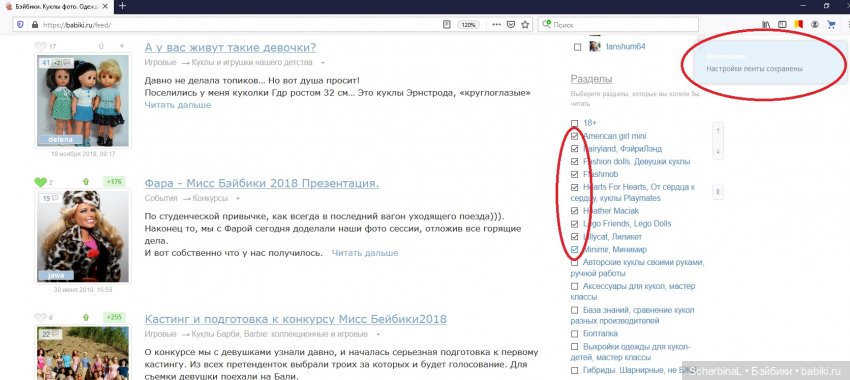The height and width of the screenshot is (380, 850).
Task: Uncheck Lillycat, Лиликет checkbox
Action: tap(575, 237)
